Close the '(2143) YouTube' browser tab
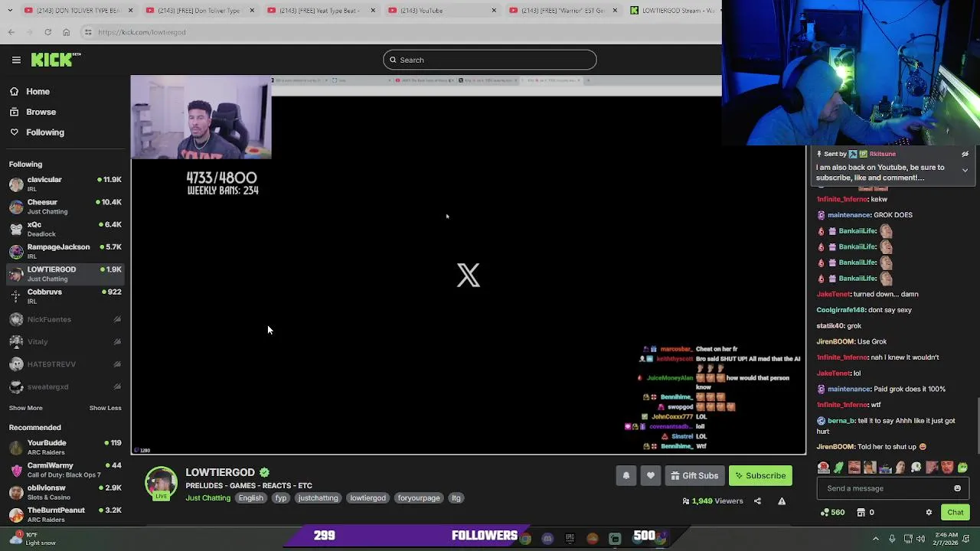The height and width of the screenshot is (551, 980). click(494, 10)
